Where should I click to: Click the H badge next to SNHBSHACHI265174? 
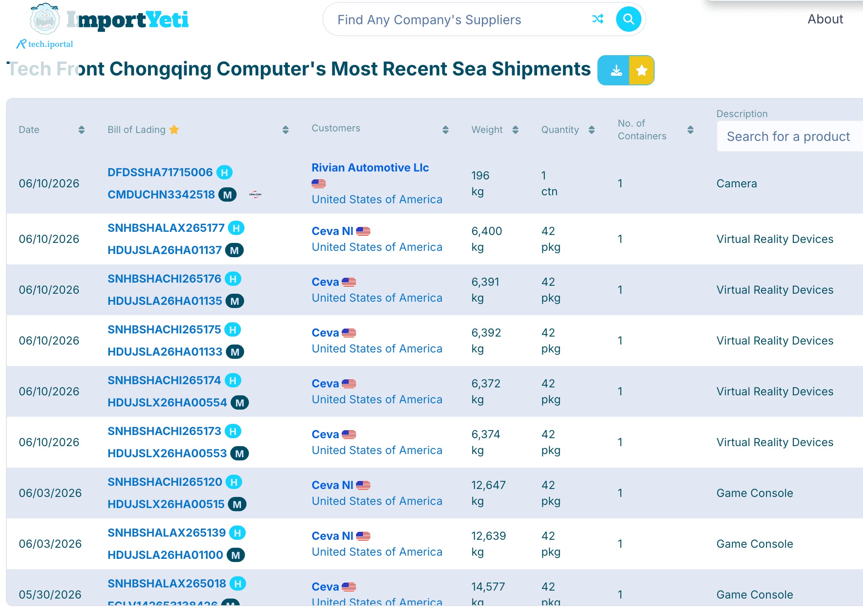click(x=233, y=380)
